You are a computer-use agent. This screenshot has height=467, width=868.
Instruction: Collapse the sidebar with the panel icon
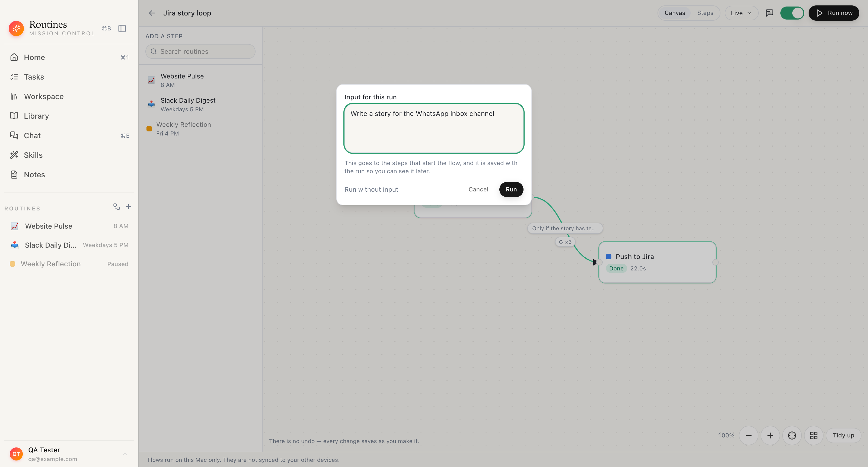(x=122, y=28)
